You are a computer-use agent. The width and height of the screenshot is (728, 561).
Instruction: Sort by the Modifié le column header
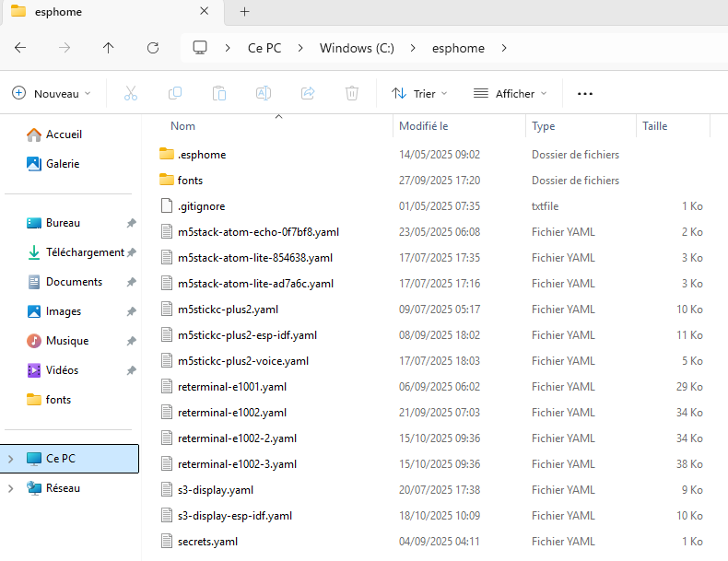(x=424, y=126)
